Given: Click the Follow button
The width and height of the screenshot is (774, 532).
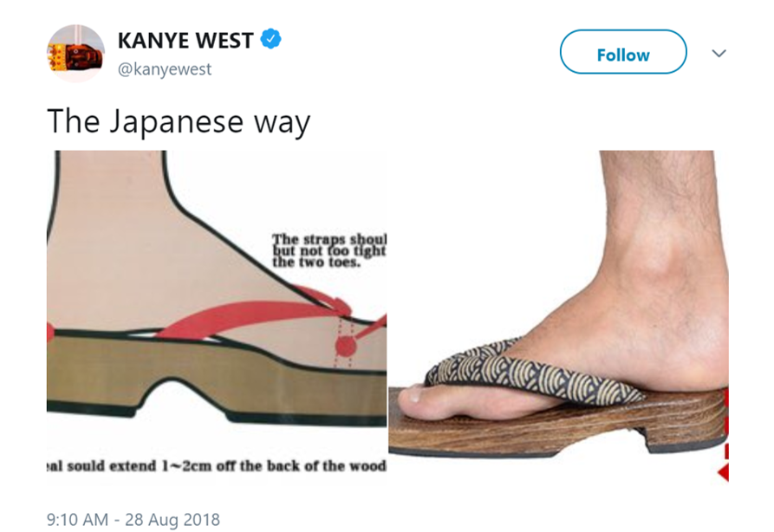Looking at the screenshot, I should (x=623, y=52).
